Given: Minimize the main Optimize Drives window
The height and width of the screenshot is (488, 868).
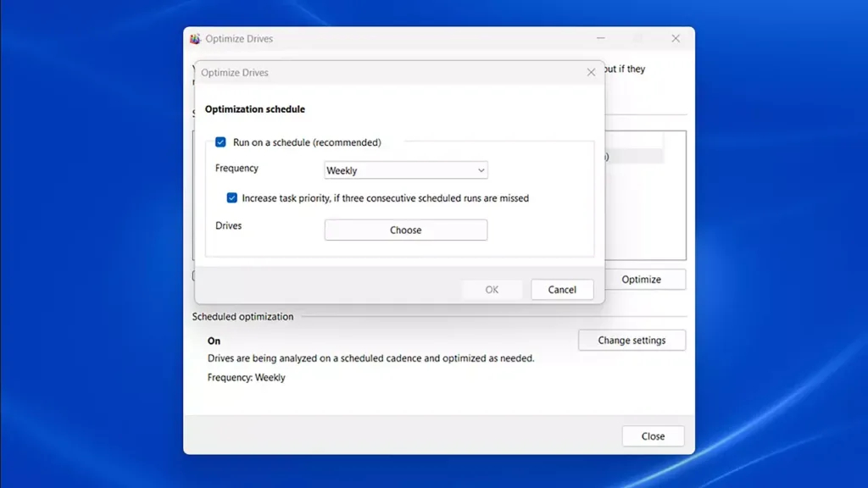Looking at the screenshot, I should [601, 38].
